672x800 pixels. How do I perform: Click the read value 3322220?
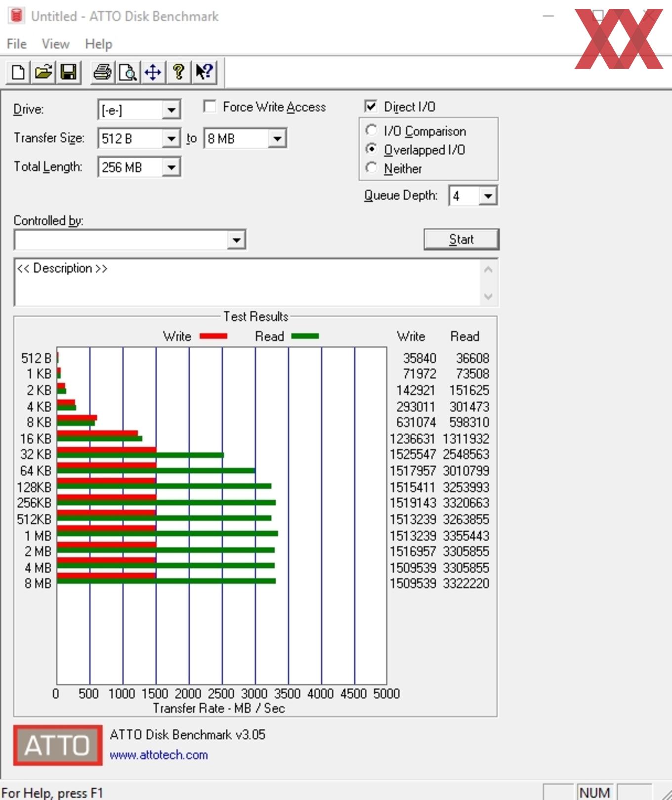click(466, 583)
